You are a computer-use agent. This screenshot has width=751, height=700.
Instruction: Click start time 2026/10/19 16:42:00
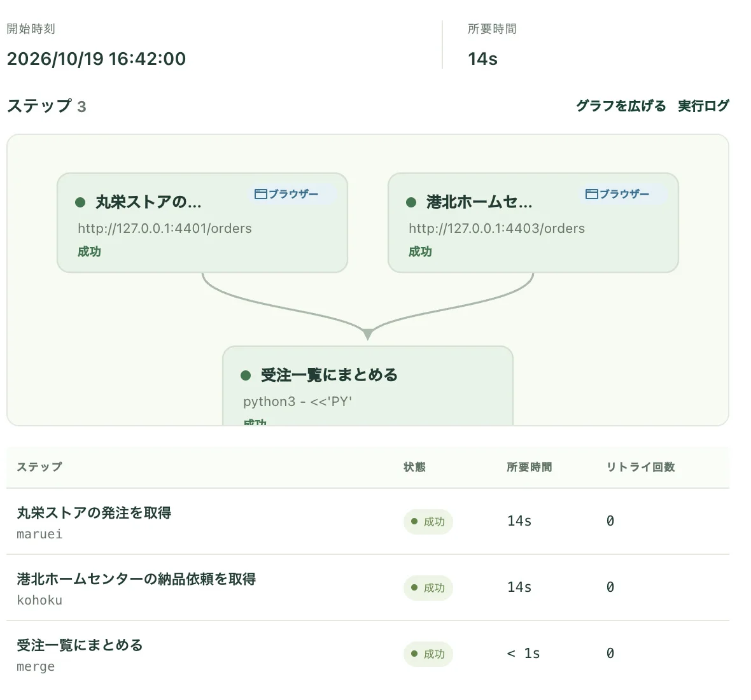pos(96,59)
